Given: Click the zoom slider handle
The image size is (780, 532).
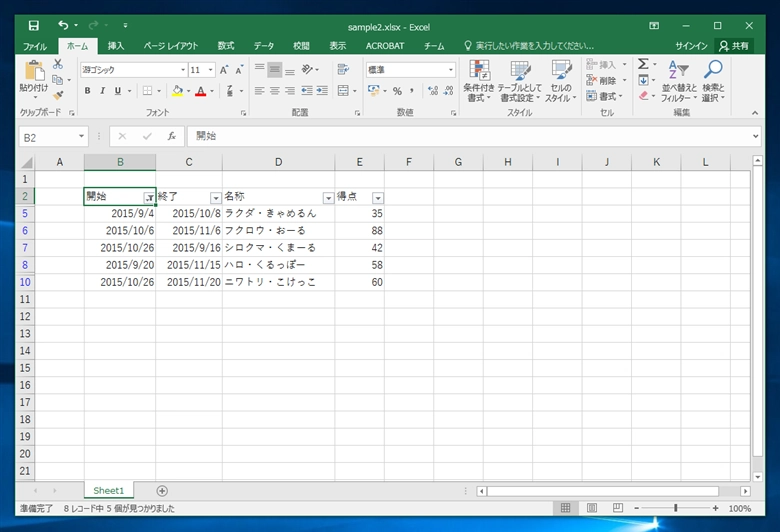Looking at the screenshot, I should tap(676, 508).
